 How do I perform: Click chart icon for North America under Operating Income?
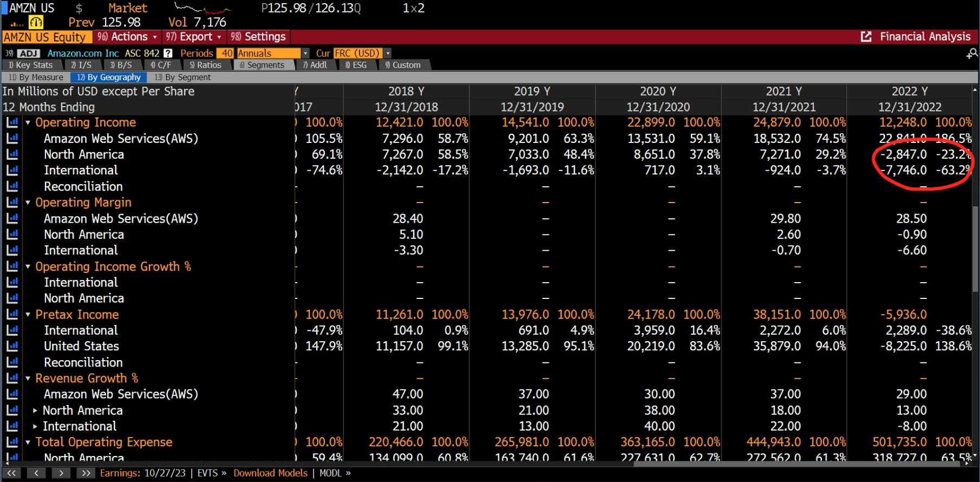(12, 154)
